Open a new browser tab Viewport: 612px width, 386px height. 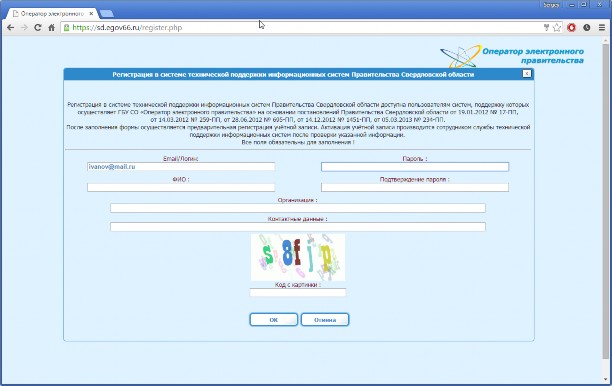[x=107, y=14]
